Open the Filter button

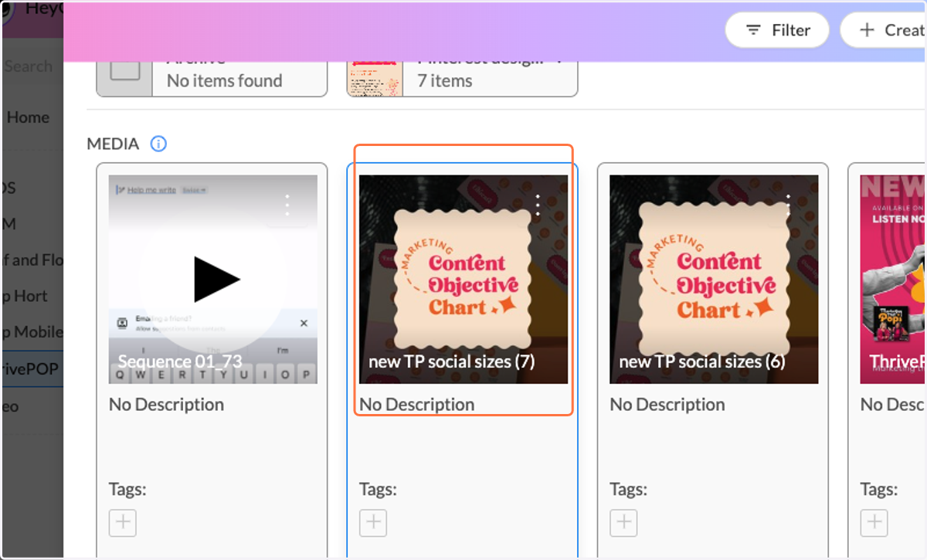coord(777,30)
